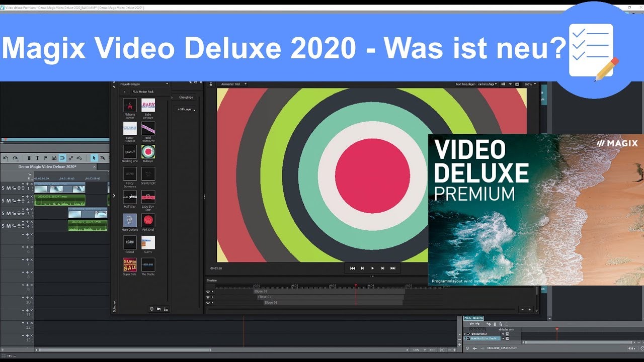The width and height of the screenshot is (644, 362).
Task: Delete selected object with trash icon
Action: click(29, 158)
